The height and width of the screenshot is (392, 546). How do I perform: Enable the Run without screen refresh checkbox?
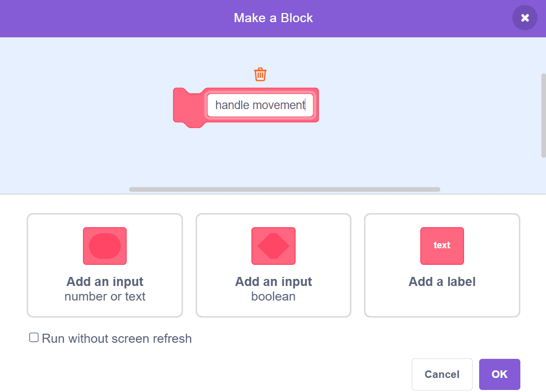tap(34, 338)
